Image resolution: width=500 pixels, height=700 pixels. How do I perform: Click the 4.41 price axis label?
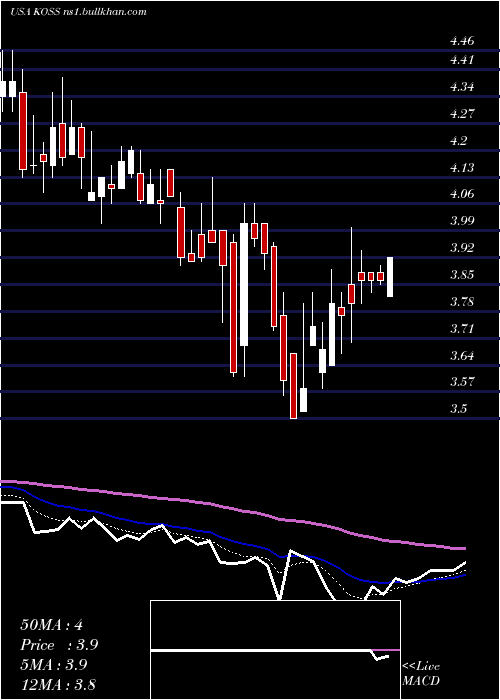pos(462,60)
